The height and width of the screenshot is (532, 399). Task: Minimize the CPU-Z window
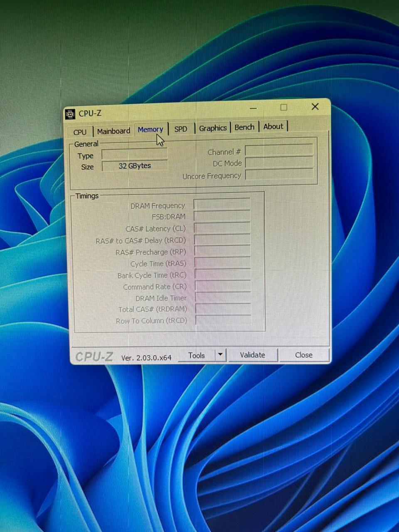point(253,108)
